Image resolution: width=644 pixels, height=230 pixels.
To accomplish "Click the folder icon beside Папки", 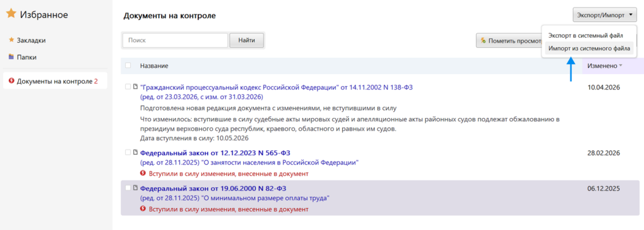I will [x=11, y=57].
